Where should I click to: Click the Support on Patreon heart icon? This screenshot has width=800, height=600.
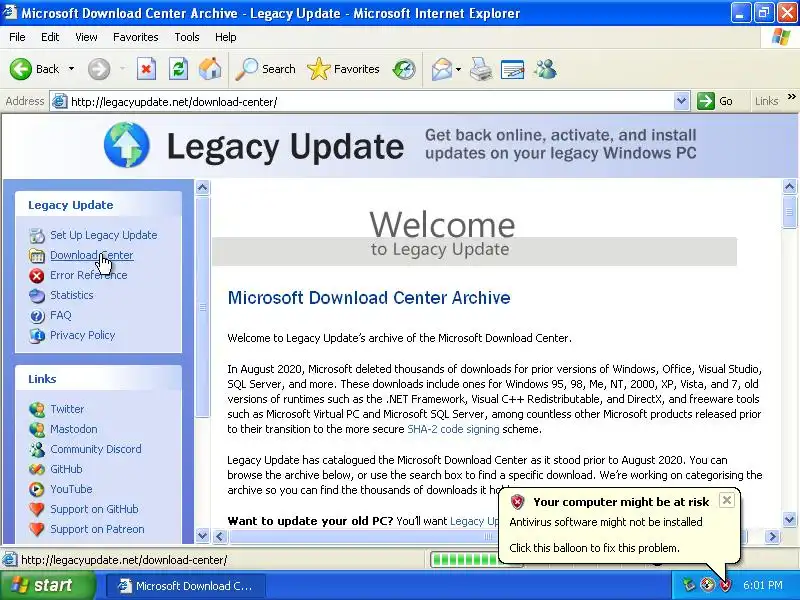pos(37,529)
